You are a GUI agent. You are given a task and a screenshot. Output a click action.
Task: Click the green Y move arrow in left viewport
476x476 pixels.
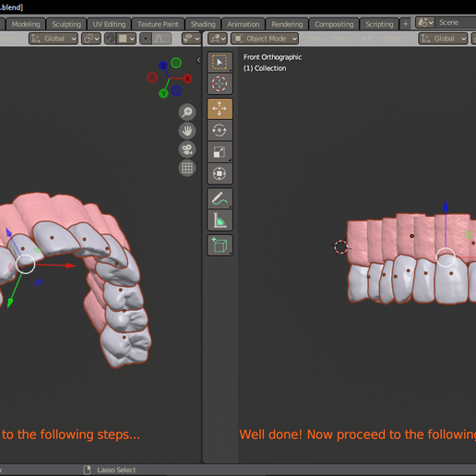(x=10, y=303)
